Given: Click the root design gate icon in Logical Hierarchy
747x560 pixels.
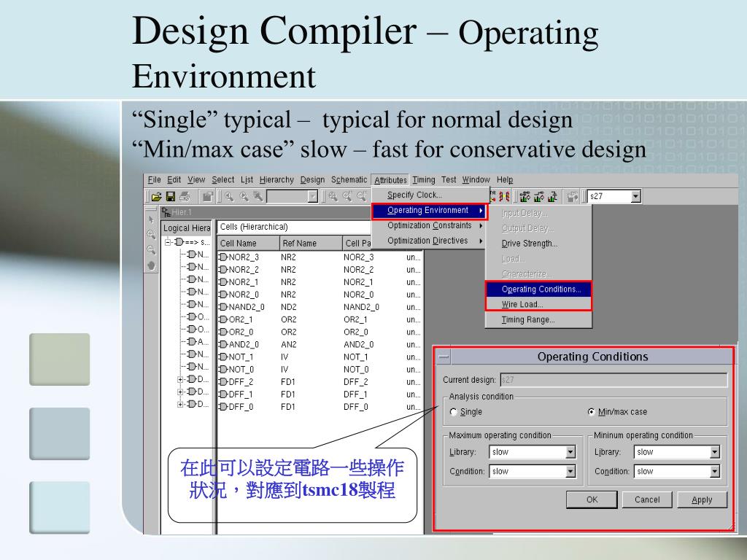Looking at the screenshot, I should click(179, 242).
